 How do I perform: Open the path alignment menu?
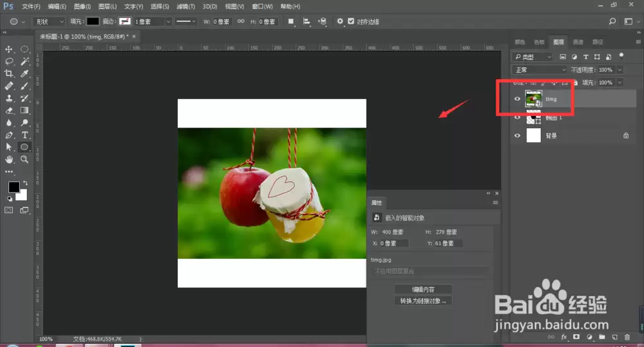click(307, 21)
